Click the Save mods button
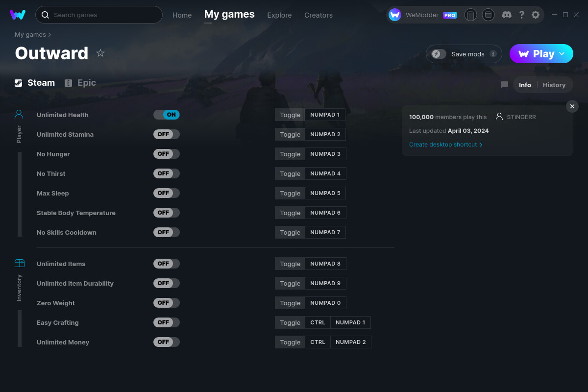Image resolution: width=588 pixels, height=392 pixels. tap(463, 54)
